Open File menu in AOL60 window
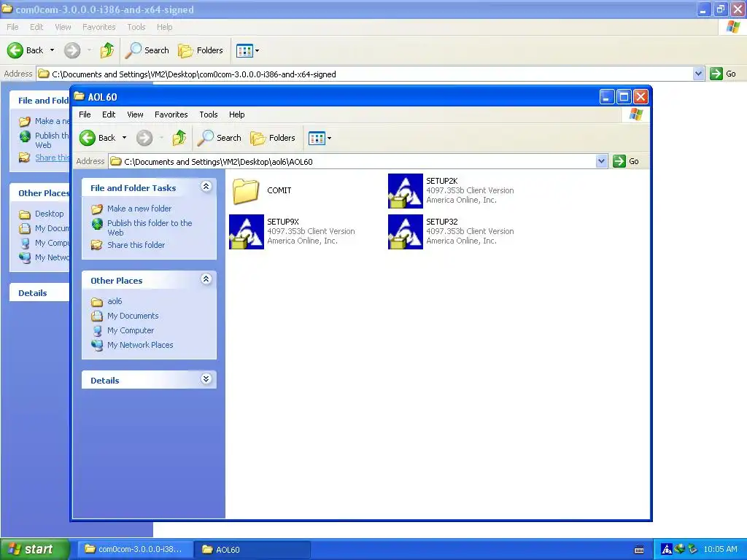The image size is (747, 560). pos(85,114)
